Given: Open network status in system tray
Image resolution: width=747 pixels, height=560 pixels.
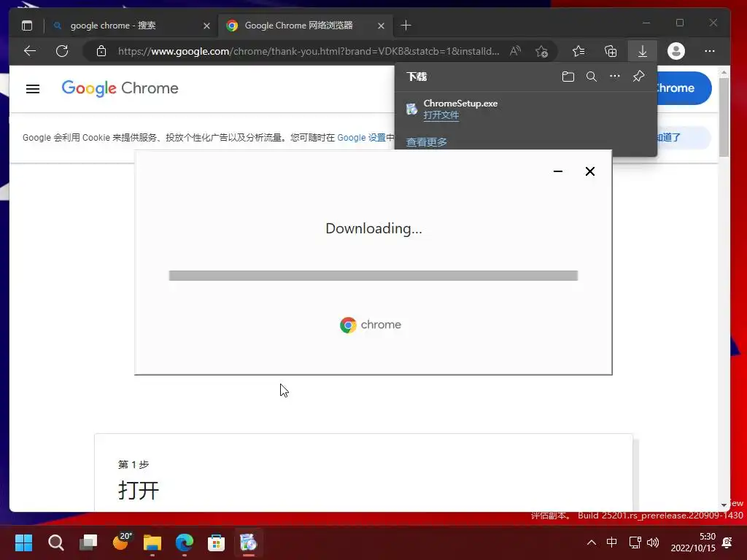Looking at the screenshot, I should coord(635,542).
